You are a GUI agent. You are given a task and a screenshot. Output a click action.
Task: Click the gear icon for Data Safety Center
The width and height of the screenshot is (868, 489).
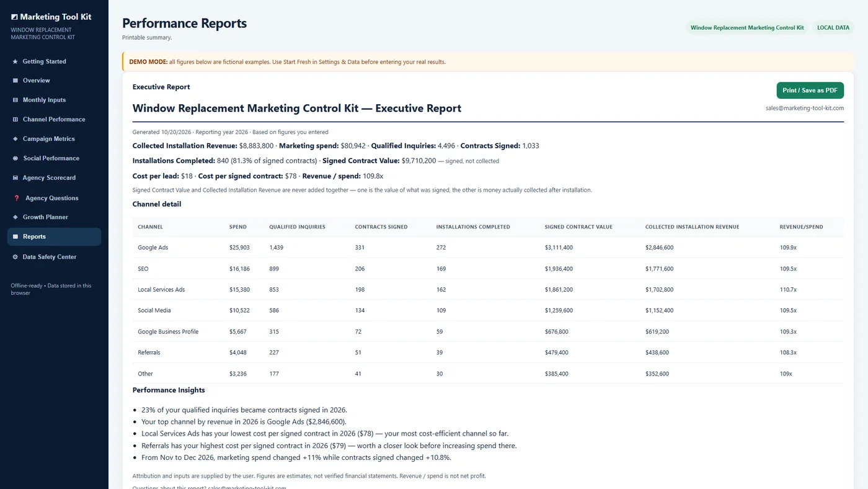15,257
